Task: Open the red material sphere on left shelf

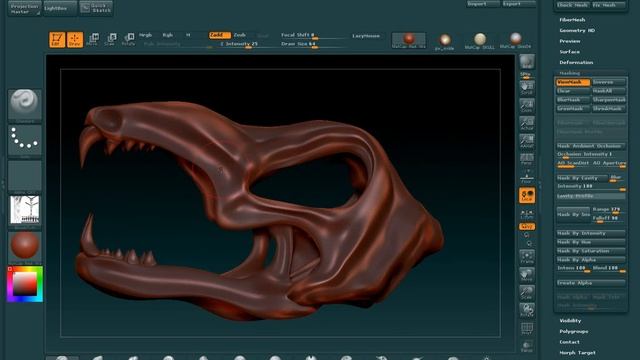Action: click(24, 248)
